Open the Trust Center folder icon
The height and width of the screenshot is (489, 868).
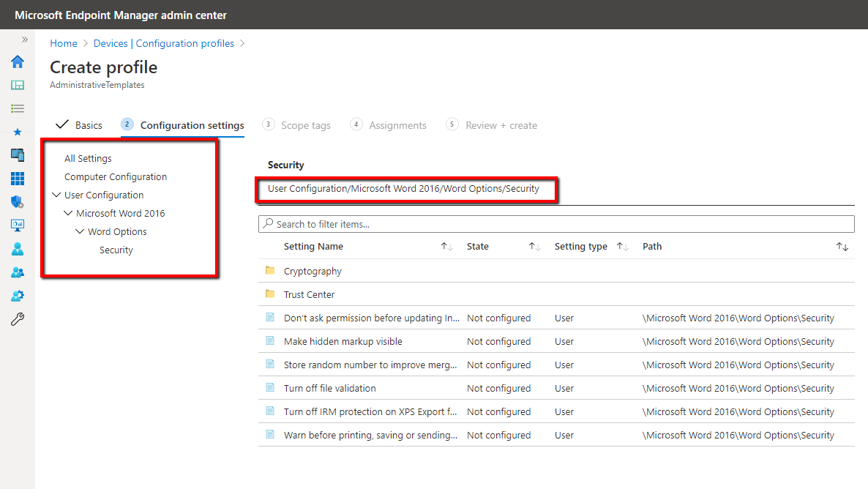coord(270,294)
